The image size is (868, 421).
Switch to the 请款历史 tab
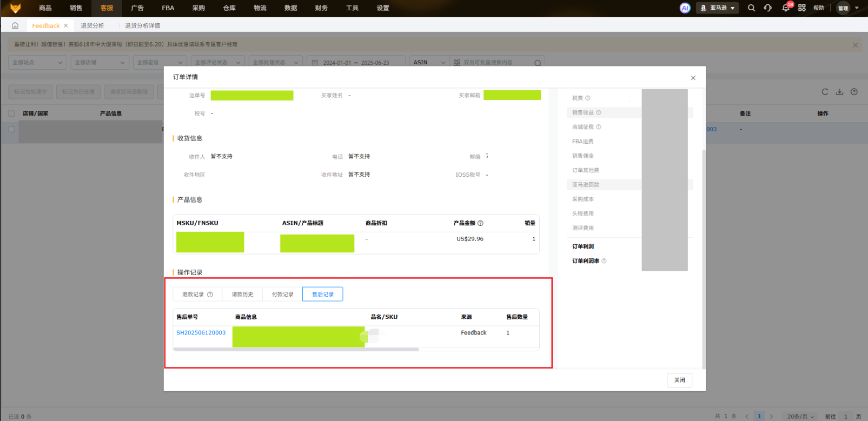tap(242, 295)
